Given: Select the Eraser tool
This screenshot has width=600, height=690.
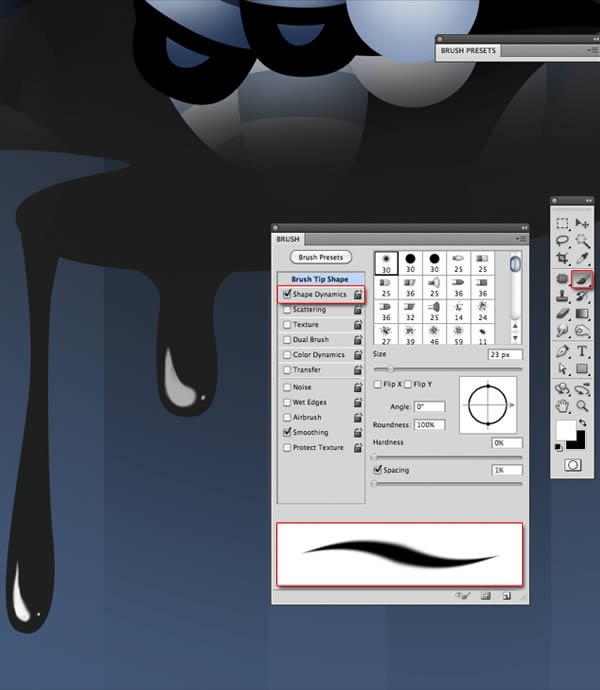Looking at the screenshot, I should [562, 313].
